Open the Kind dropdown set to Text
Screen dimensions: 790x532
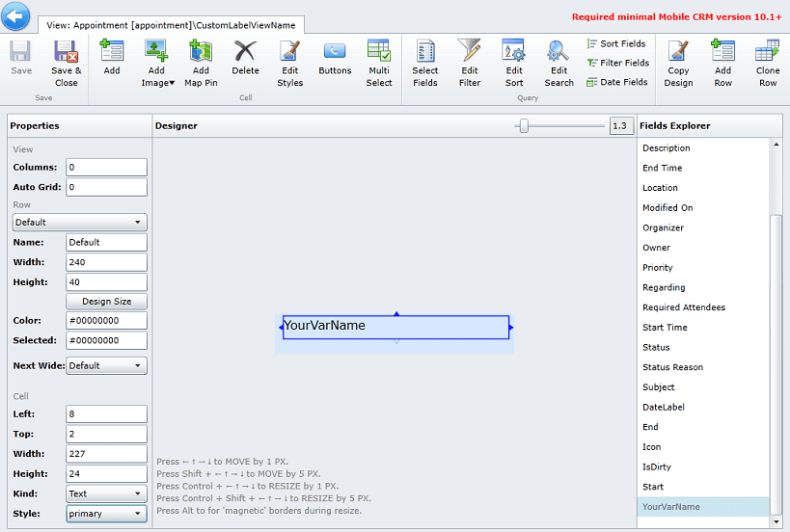click(x=106, y=493)
